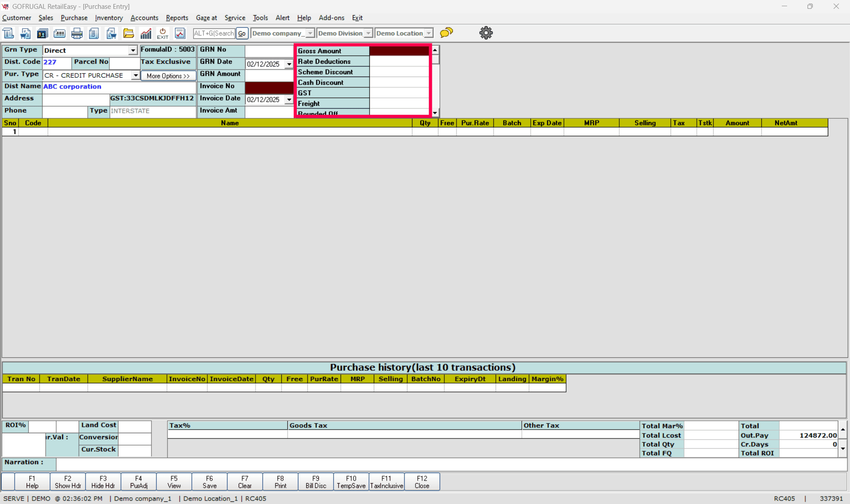Open the Service menu
Screen dimensions: 850x504
click(x=235, y=18)
